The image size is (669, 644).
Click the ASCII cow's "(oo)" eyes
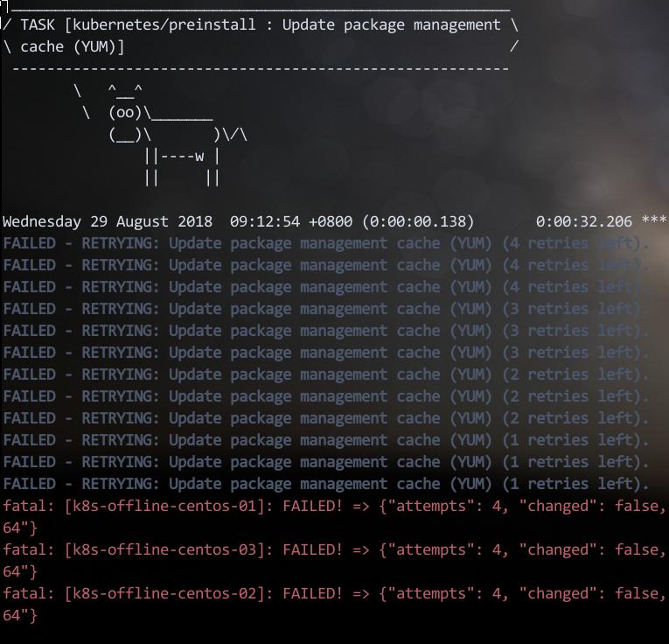click(x=125, y=113)
